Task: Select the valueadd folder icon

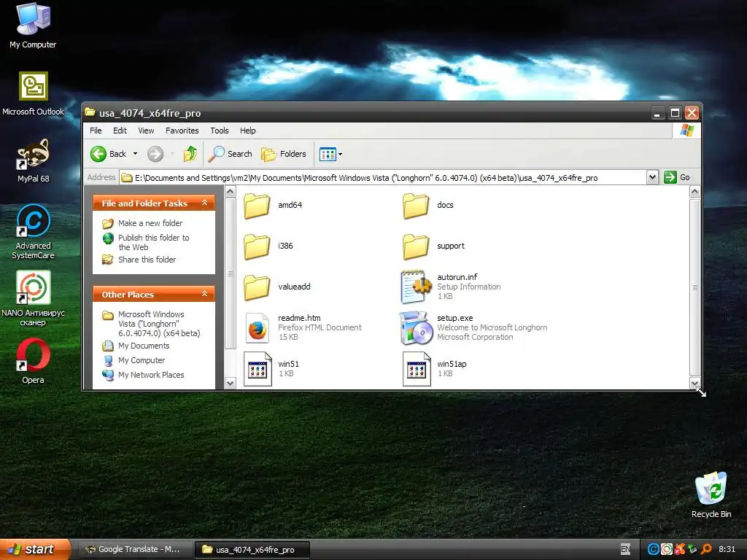Action: pyautogui.click(x=258, y=287)
